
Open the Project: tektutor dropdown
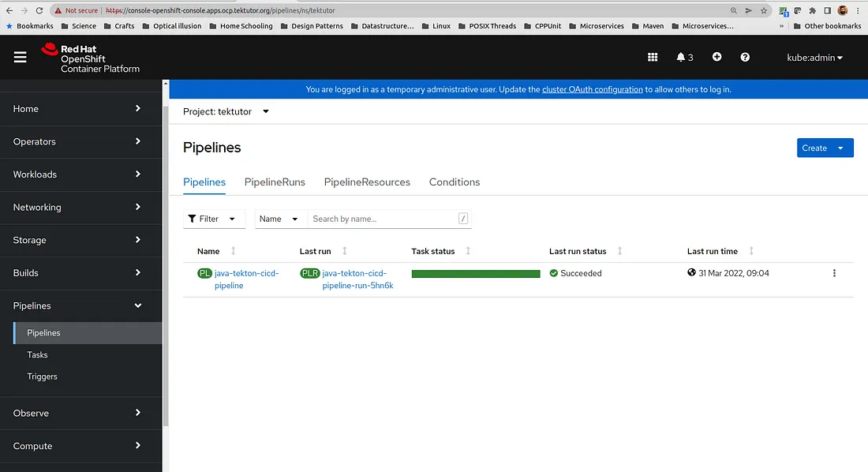pos(226,111)
